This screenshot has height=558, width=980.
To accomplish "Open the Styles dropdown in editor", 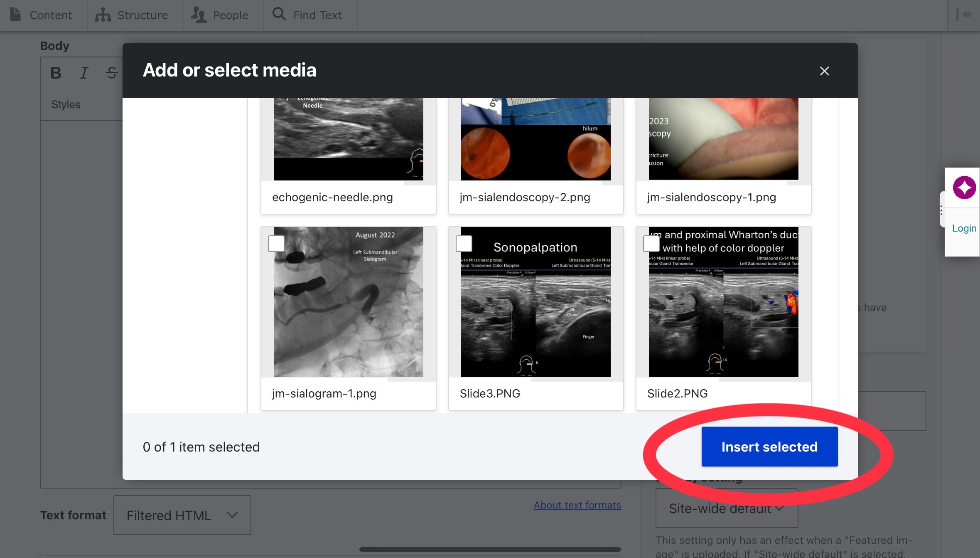I will click(66, 104).
